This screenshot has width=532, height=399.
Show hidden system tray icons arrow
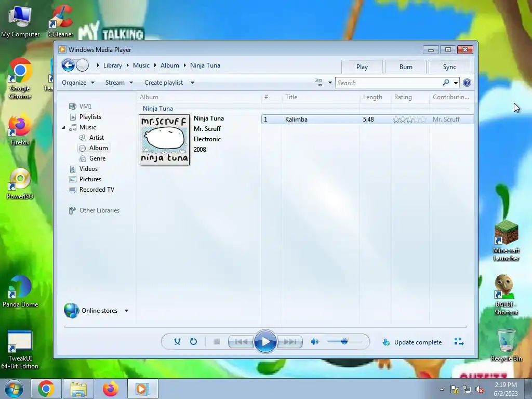point(442,389)
